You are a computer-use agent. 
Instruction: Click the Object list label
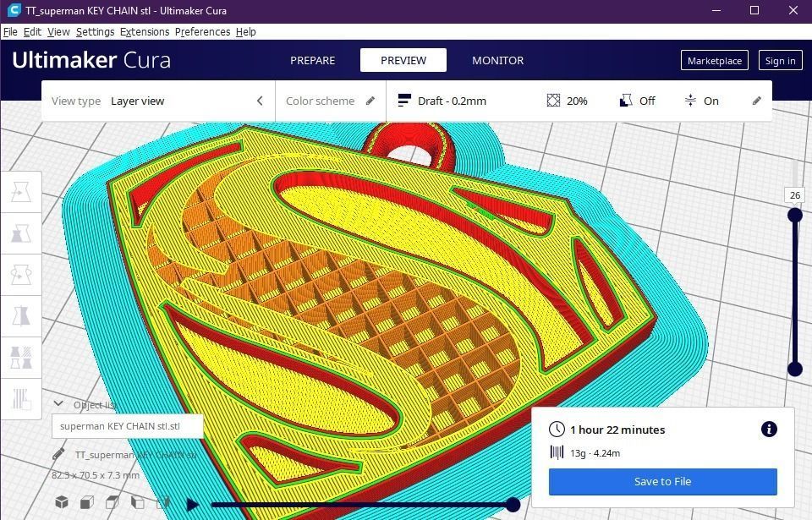pos(95,404)
